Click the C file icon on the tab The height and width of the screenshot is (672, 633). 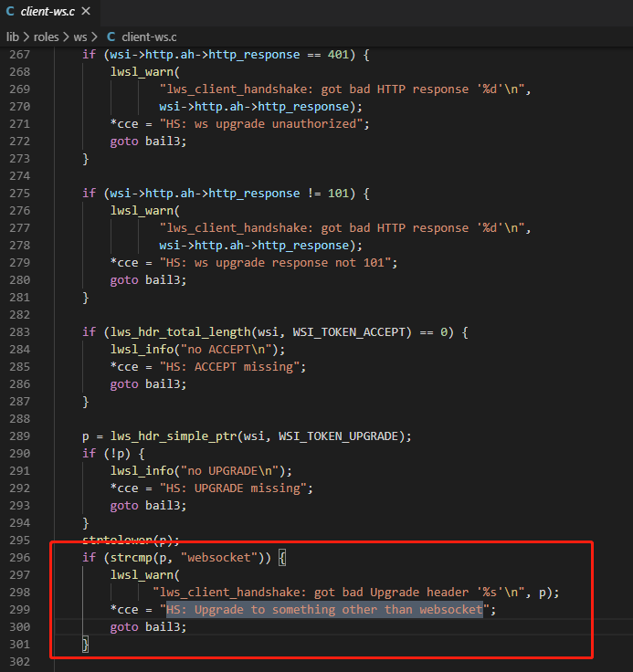(10, 12)
